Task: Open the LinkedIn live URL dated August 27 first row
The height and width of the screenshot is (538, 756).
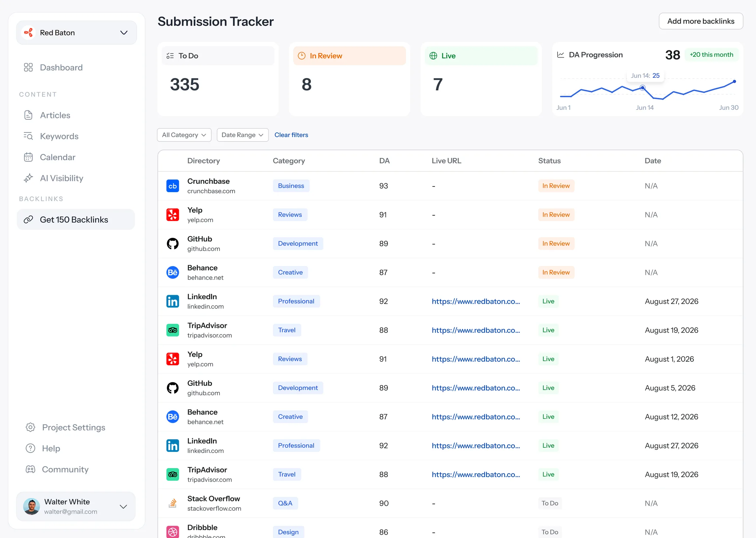Action: click(476, 301)
